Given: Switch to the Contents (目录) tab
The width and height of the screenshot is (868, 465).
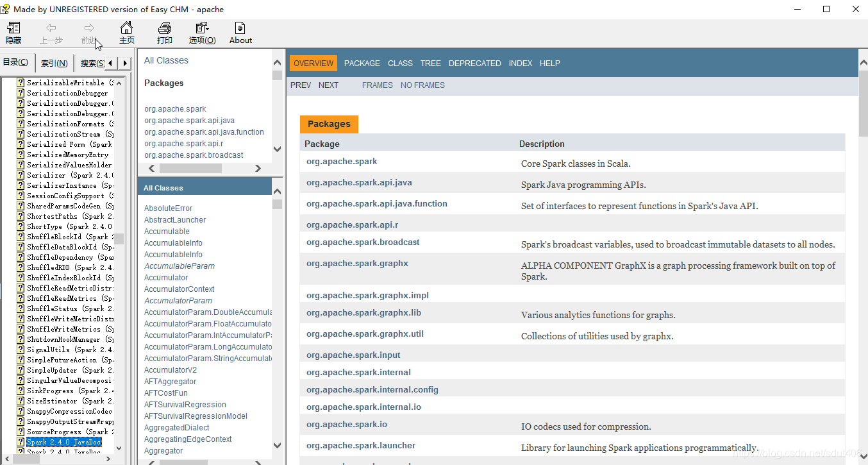Looking at the screenshot, I should (x=16, y=62).
